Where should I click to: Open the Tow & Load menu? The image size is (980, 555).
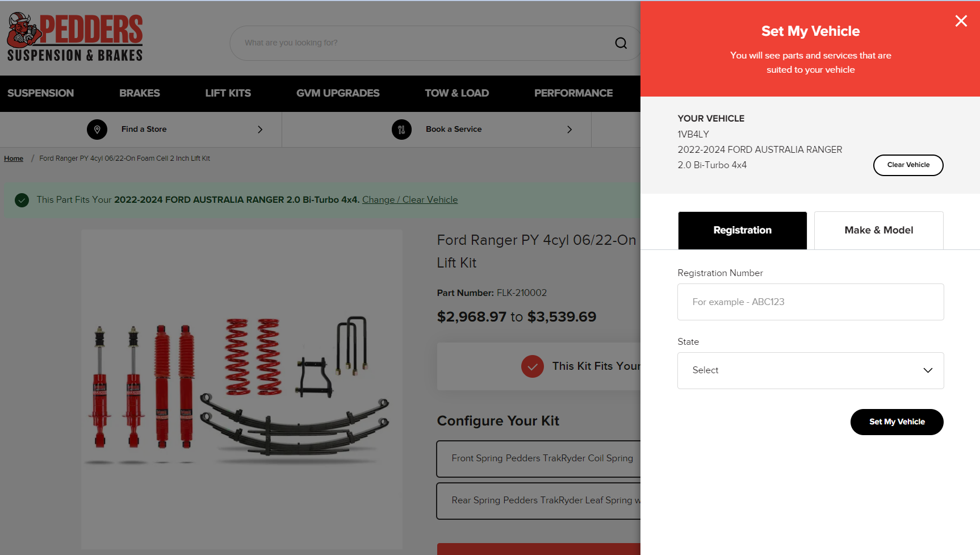457,93
